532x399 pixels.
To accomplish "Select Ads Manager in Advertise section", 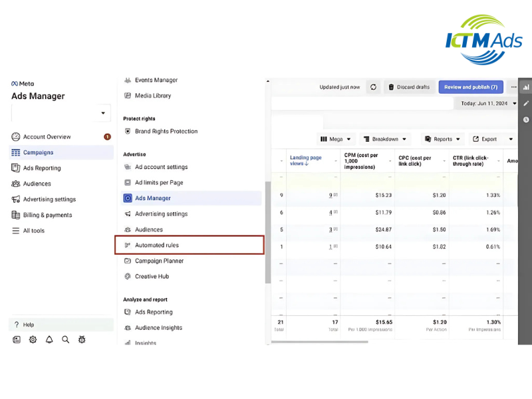I will [191, 198].
